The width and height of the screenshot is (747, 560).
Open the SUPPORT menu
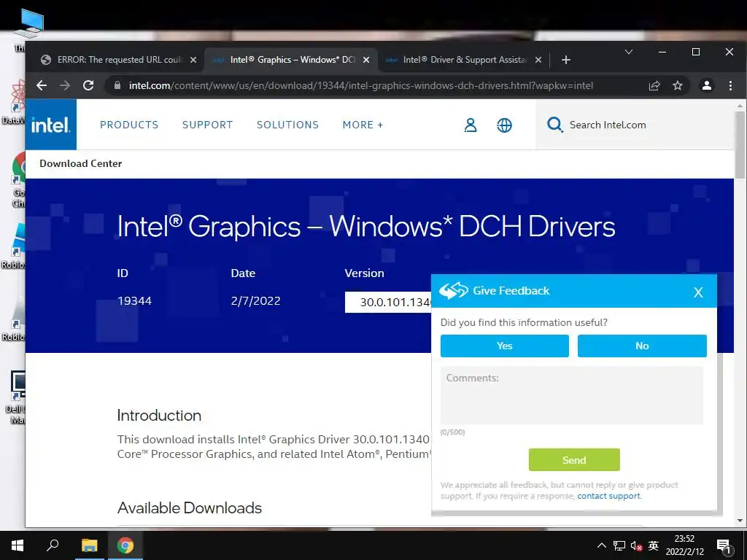coord(207,125)
